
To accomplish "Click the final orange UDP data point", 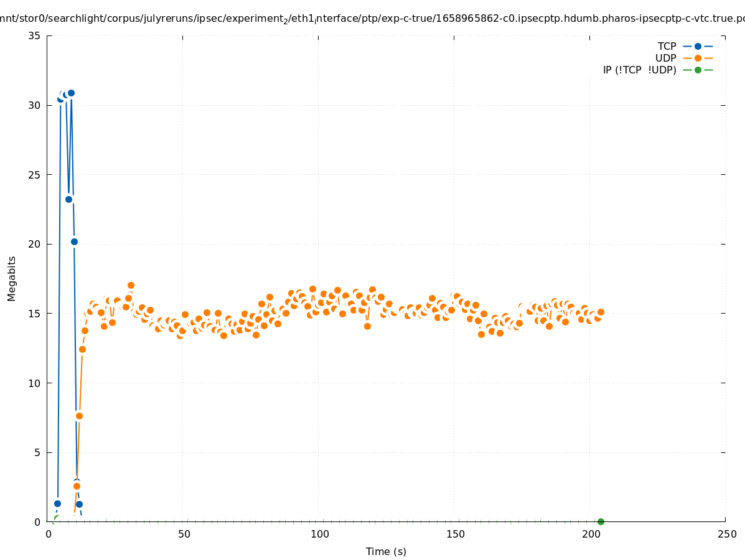I will pos(601,312).
